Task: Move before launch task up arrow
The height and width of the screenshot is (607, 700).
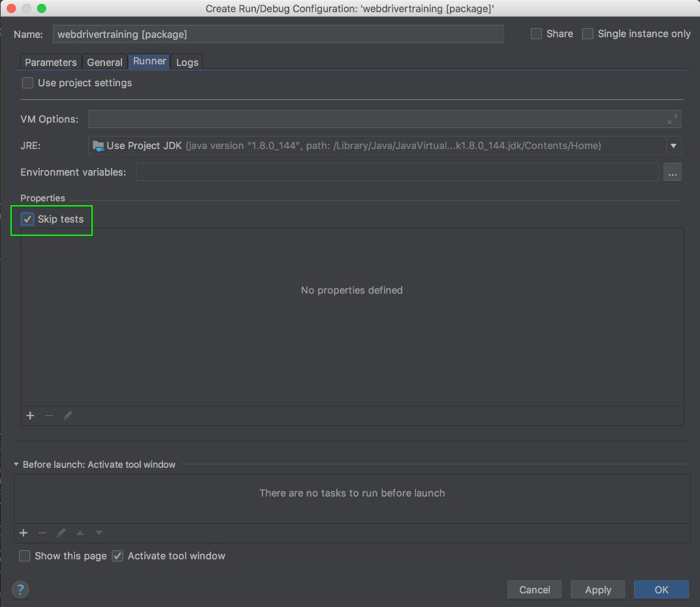Action: coord(80,533)
